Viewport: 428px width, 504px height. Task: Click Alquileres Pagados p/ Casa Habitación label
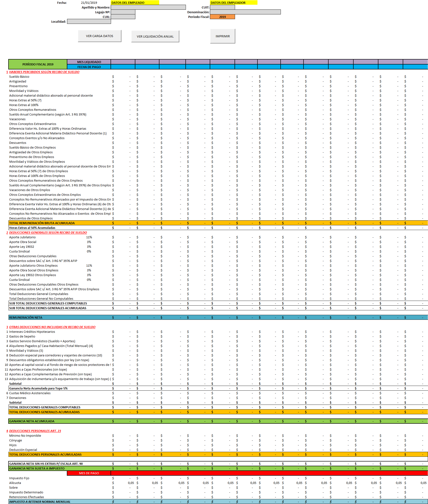(51, 346)
